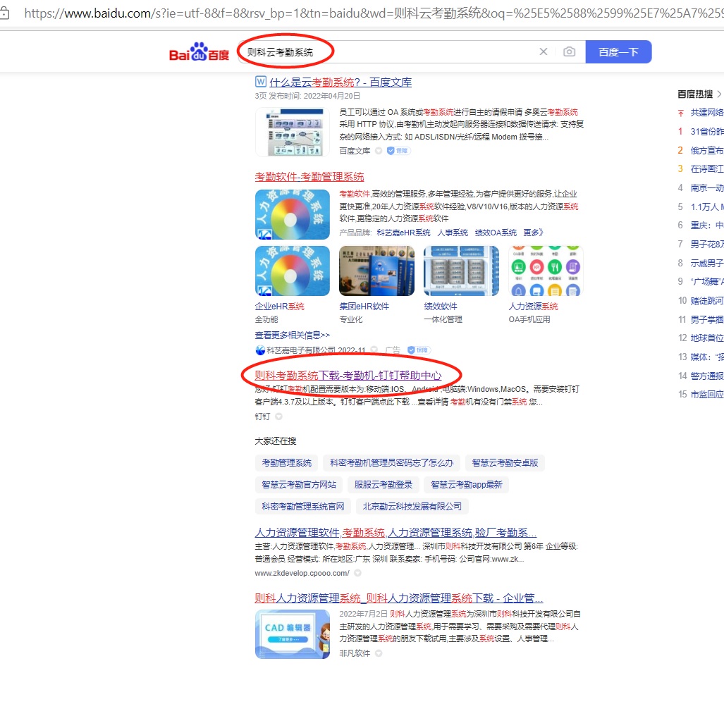Open the dropdown next to 钉钉 source
Screen dimensions: 724x728
coord(278,417)
